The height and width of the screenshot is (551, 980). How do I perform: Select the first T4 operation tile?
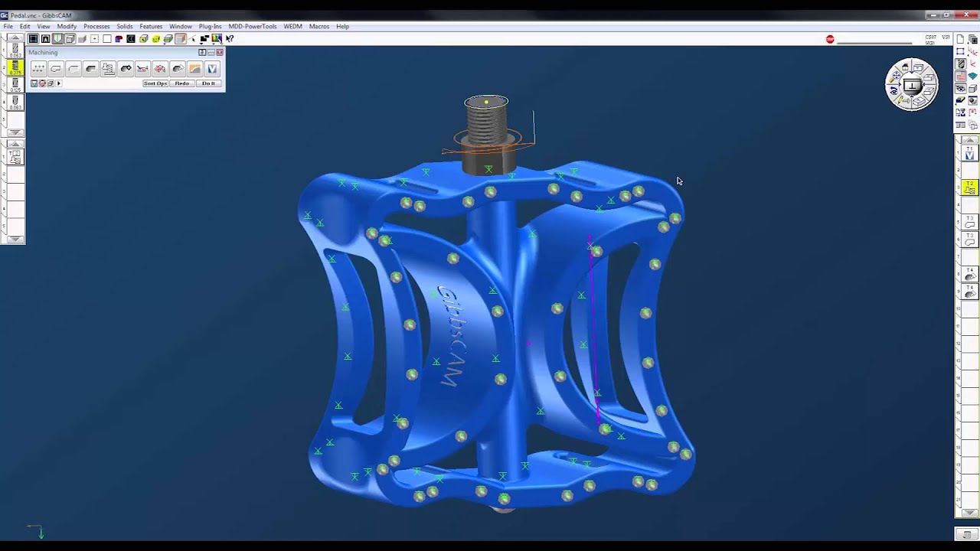[x=969, y=273]
